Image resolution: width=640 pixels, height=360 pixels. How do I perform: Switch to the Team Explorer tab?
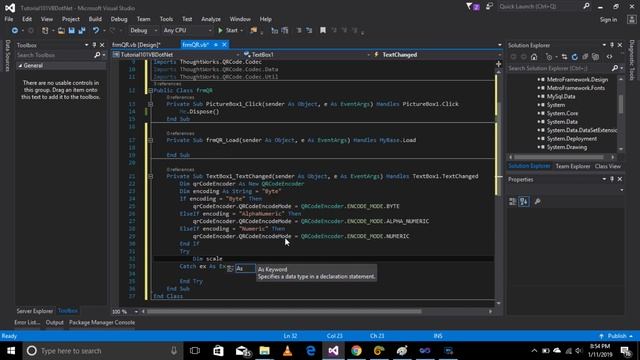click(573, 166)
